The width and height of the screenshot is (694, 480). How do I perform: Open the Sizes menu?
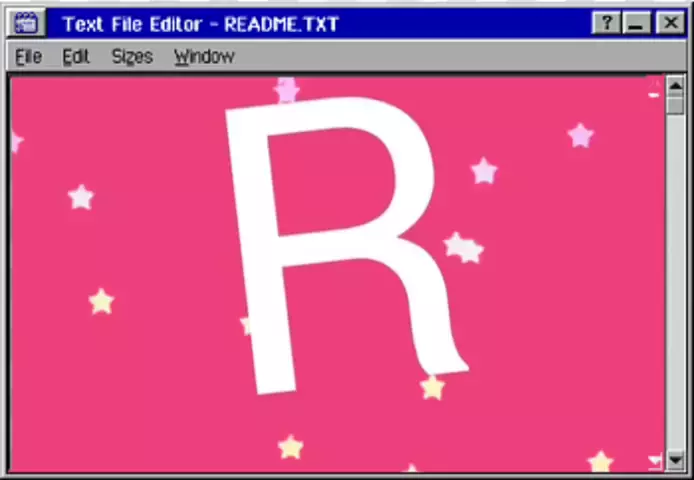click(x=131, y=57)
